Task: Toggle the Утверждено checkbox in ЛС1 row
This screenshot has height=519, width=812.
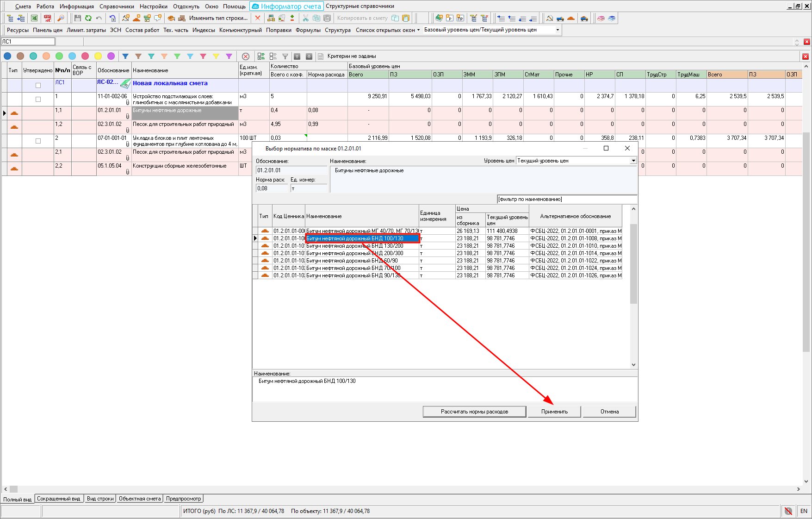Action: pos(38,85)
